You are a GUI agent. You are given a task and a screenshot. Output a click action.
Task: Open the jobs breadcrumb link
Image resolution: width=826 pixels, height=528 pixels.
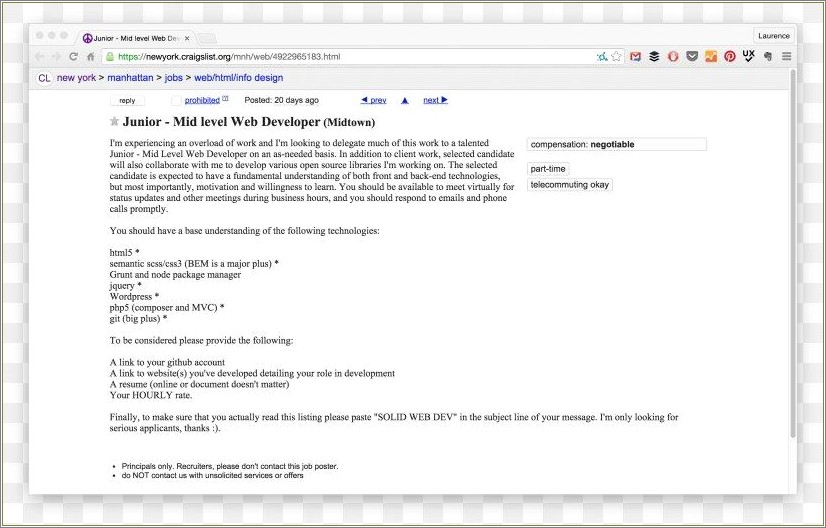[x=173, y=77]
